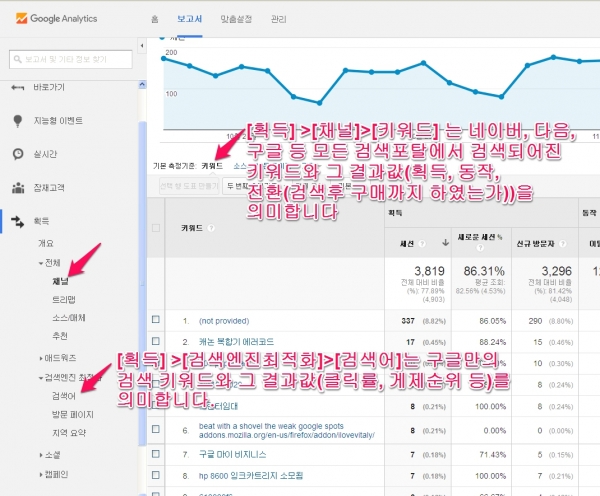600x496 pixels.
Task: Toggle the select-all checkbox in table header
Action: coord(155,228)
